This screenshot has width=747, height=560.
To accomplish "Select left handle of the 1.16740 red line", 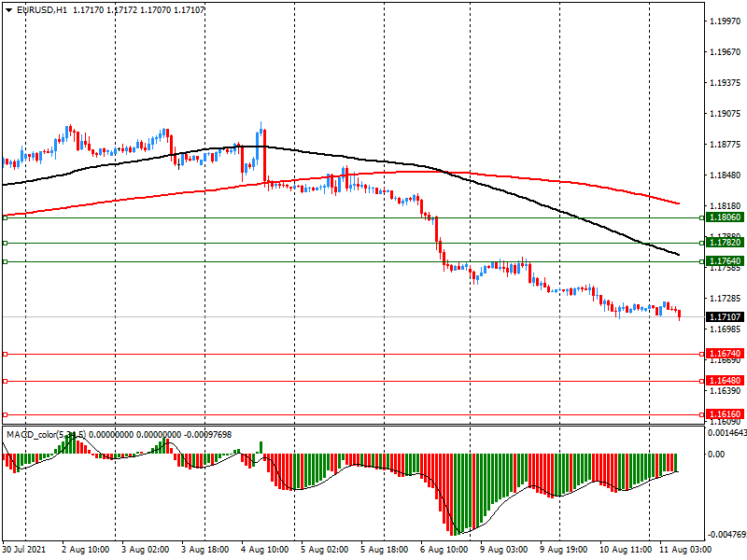I will (6, 355).
